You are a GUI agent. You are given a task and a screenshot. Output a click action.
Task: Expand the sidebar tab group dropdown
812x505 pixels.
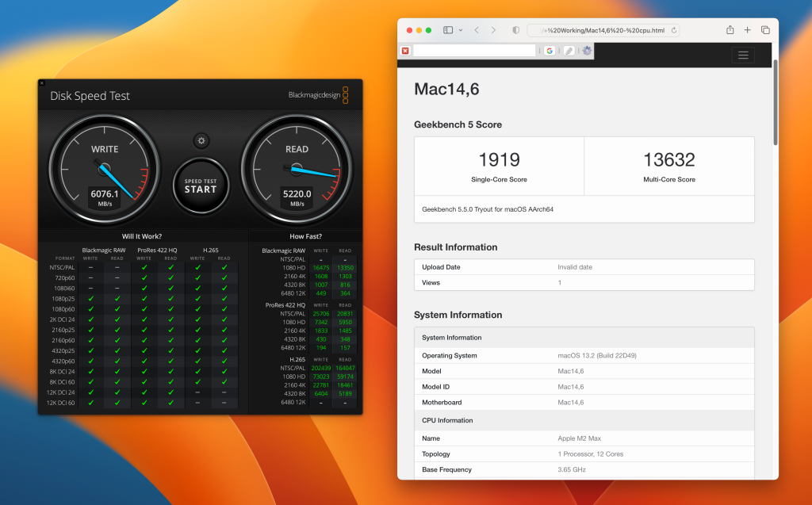(x=461, y=30)
